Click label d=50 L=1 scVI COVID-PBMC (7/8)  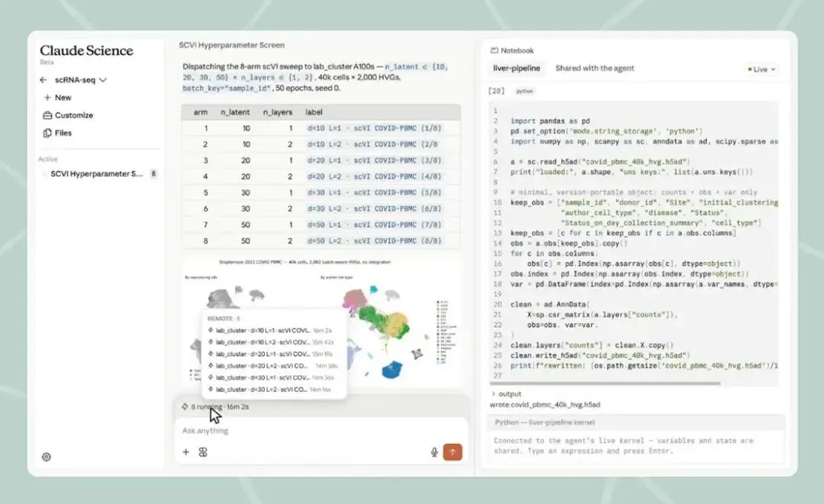pyautogui.click(x=374, y=225)
